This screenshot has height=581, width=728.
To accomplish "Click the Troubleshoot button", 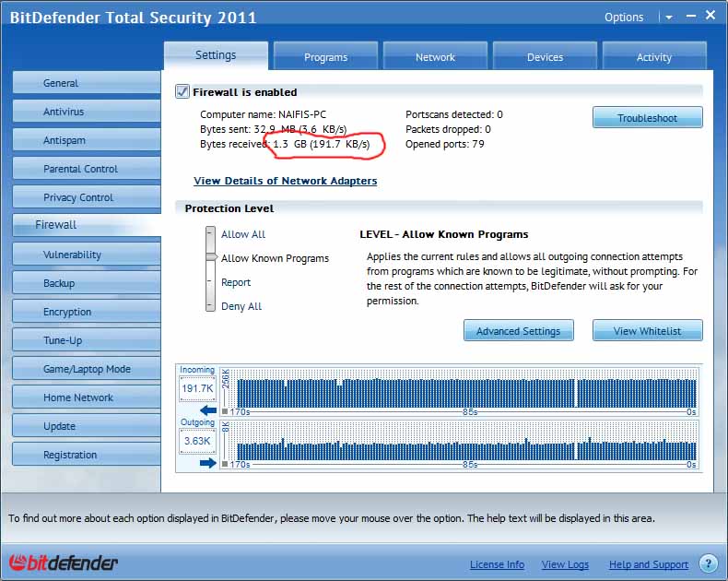I will coord(647,118).
